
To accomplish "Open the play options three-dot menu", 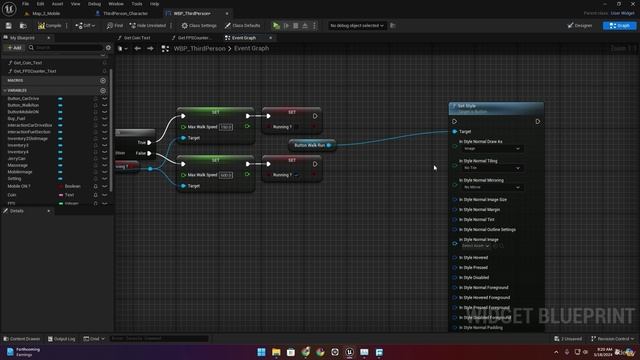I will (314, 26).
